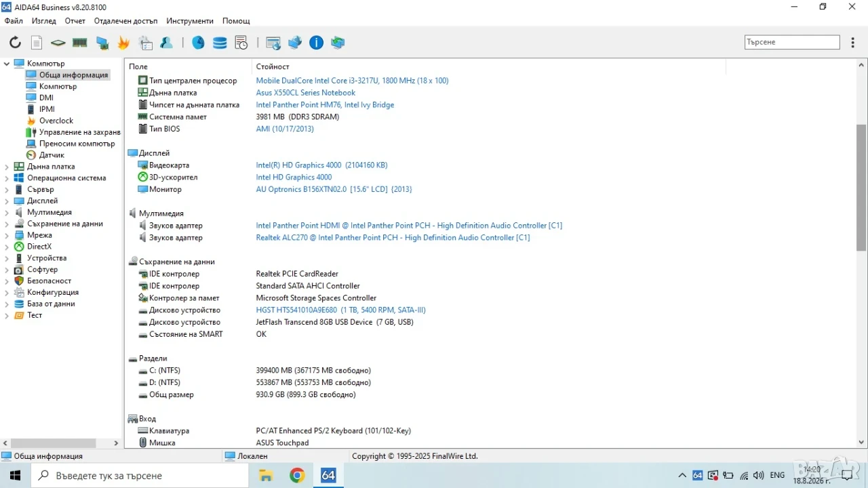Collapse the Компютър tree node
Screen dimensions: 868x488
pyautogui.click(x=7, y=64)
